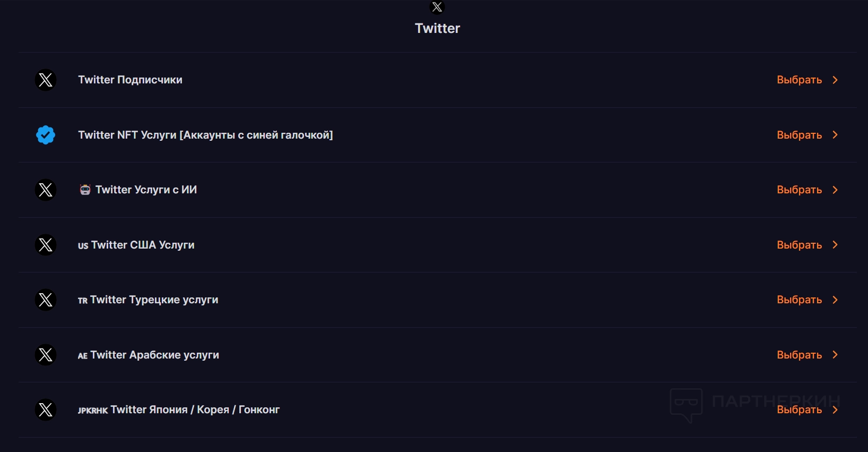Click the robot emoji next to Twitter Услуги с ИИ
Viewport: 868px width, 452px height.
pos(85,190)
